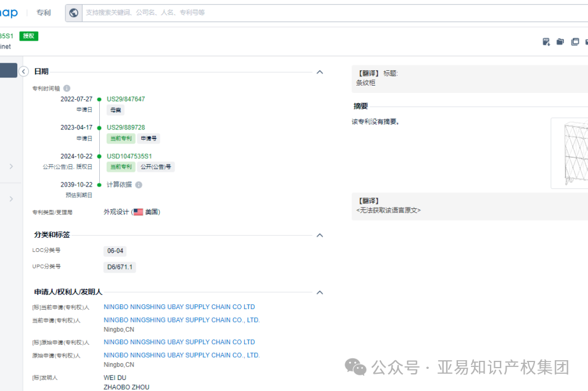The image size is (588, 391).
Task: Collapse the 日期 section
Action: point(319,71)
